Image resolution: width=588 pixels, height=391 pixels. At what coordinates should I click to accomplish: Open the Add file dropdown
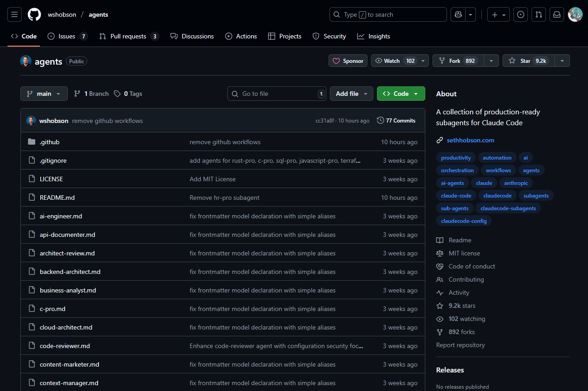point(352,94)
